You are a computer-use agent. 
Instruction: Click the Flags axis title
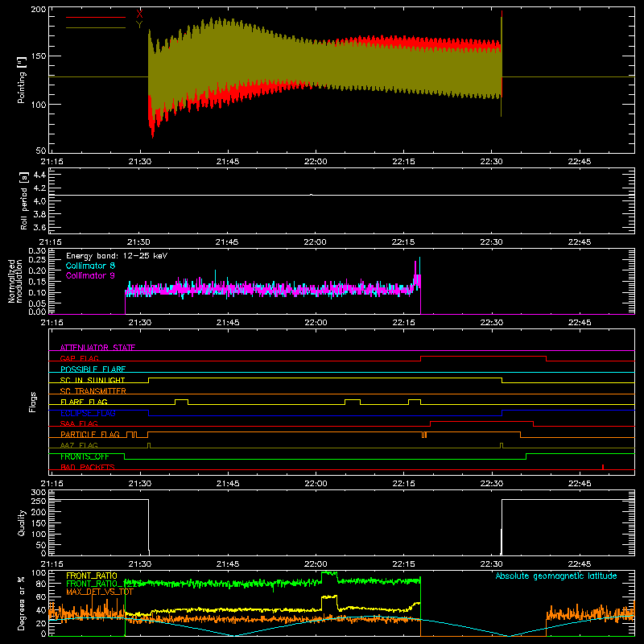(x=33, y=402)
